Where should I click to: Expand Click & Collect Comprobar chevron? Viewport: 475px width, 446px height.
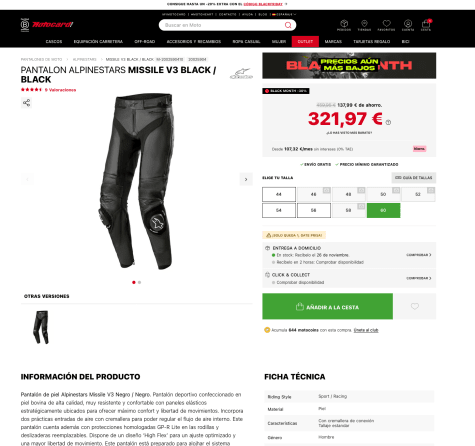pos(419,278)
